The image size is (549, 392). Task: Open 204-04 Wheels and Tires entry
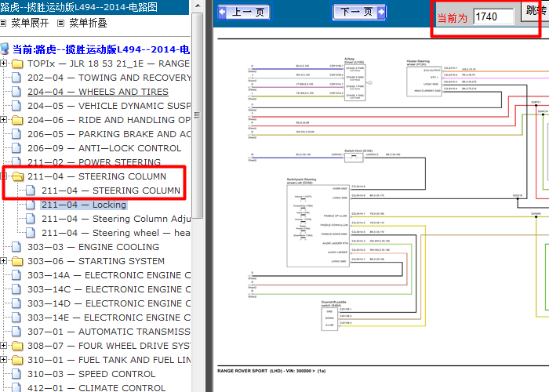pos(98,92)
